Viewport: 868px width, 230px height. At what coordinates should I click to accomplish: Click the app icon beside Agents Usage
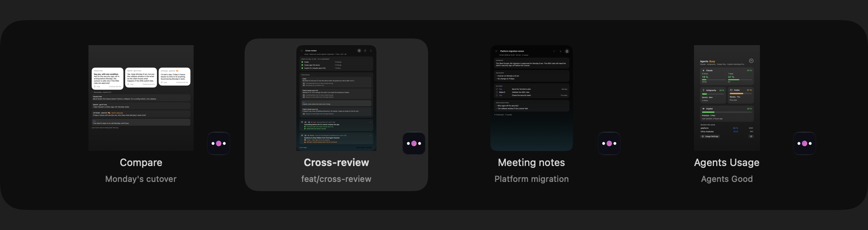coord(805,143)
